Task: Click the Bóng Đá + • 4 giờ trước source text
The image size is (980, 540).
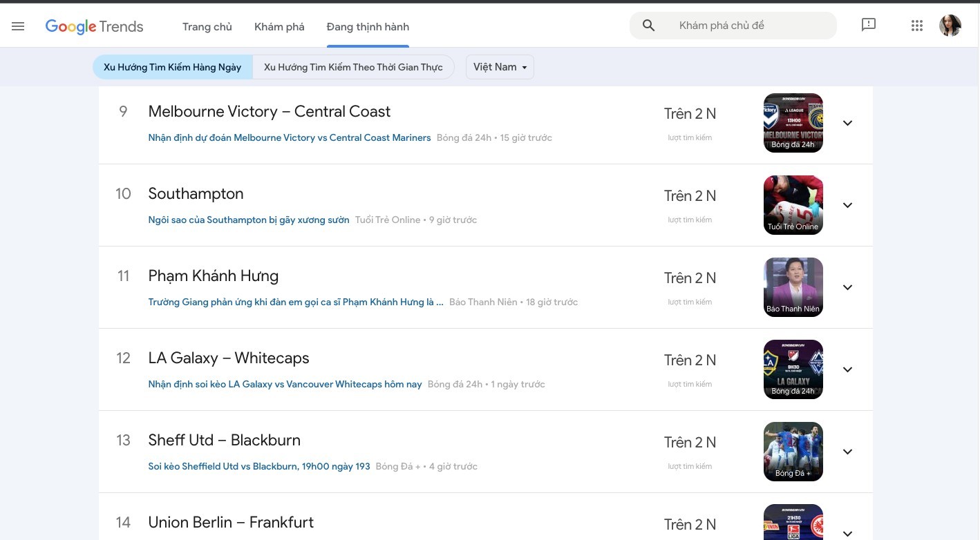Action: [426, 466]
